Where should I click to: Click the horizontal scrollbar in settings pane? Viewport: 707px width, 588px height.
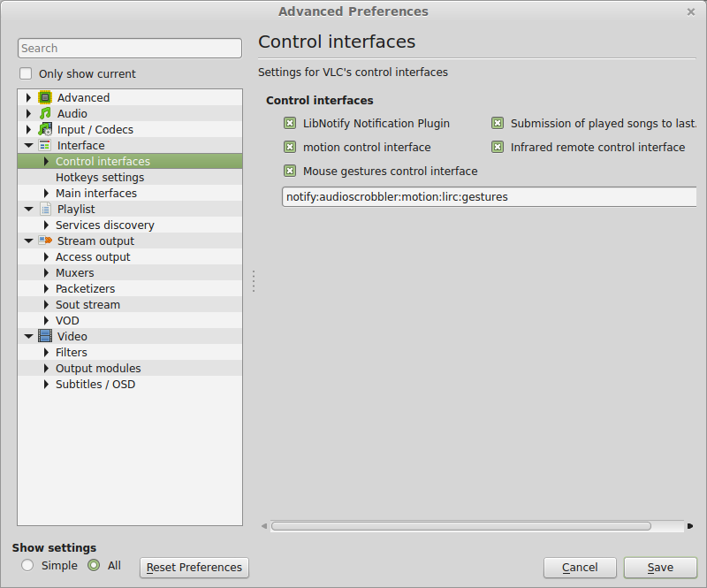point(460,526)
